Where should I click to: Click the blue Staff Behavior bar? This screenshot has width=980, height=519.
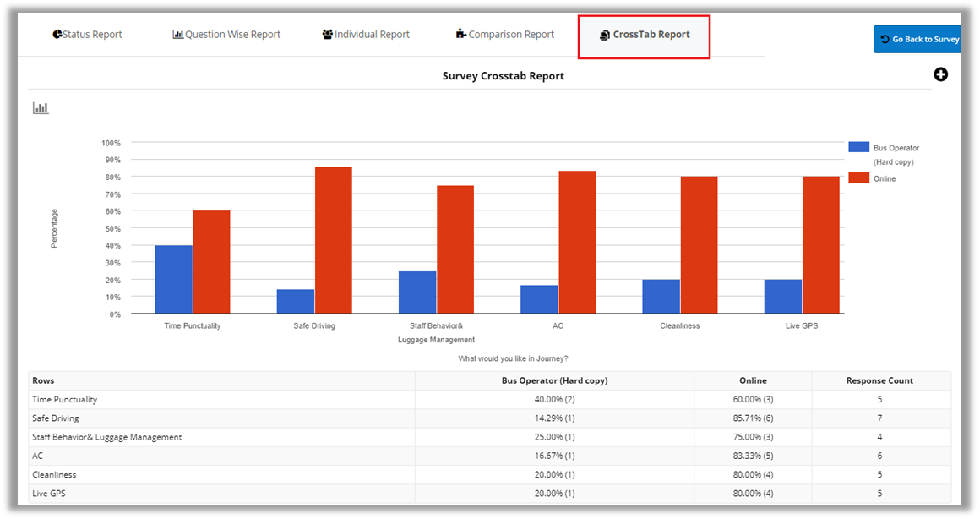click(417, 292)
